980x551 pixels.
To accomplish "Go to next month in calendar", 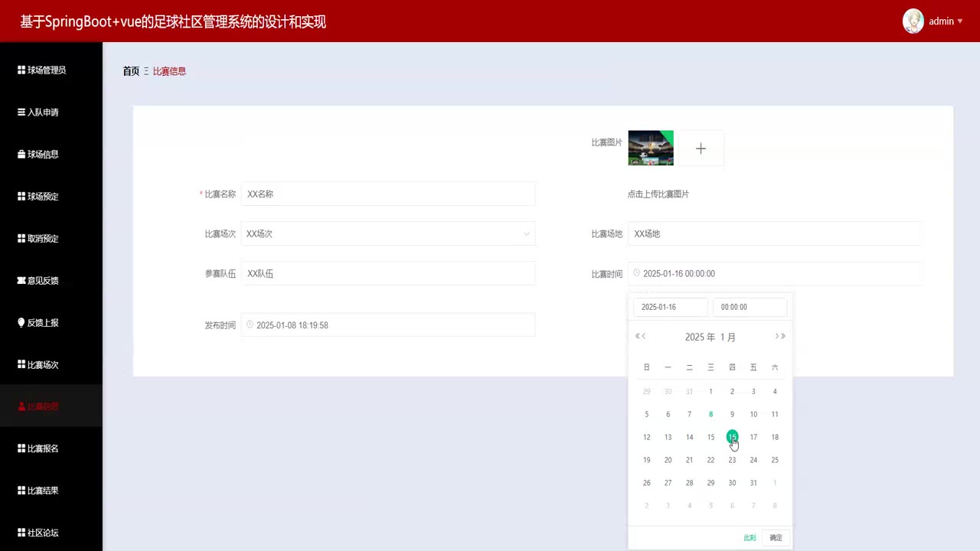I will pyautogui.click(x=777, y=337).
